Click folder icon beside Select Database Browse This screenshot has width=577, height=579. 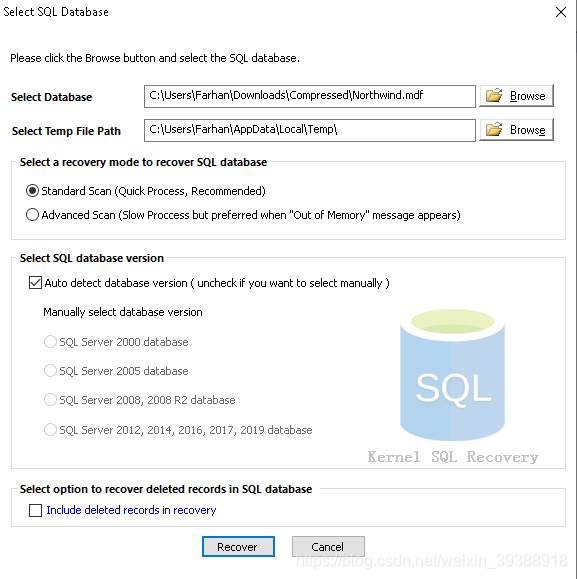point(494,96)
